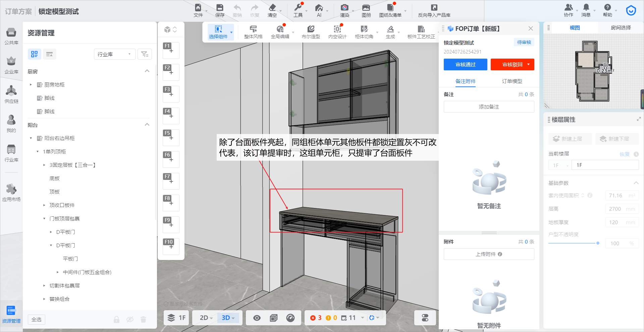The width and height of the screenshot is (644, 332).
Task: Click the 户型不透明度 opacity slider handle
Action: [598, 243]
